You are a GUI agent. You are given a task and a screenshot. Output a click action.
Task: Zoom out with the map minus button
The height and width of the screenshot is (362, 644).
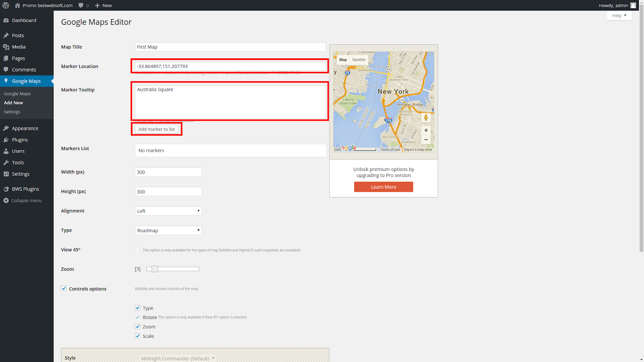tap(426, 140)
